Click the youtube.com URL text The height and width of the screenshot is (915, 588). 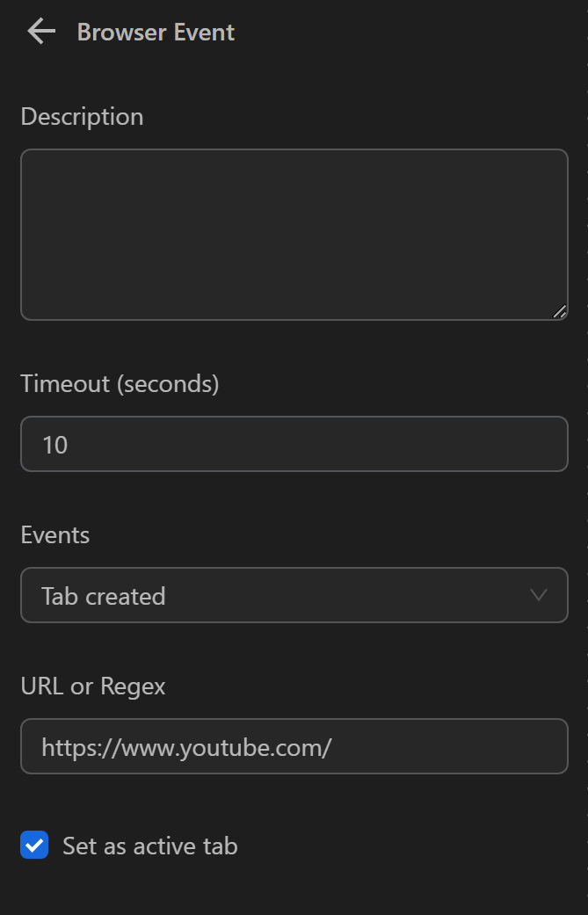186,747
